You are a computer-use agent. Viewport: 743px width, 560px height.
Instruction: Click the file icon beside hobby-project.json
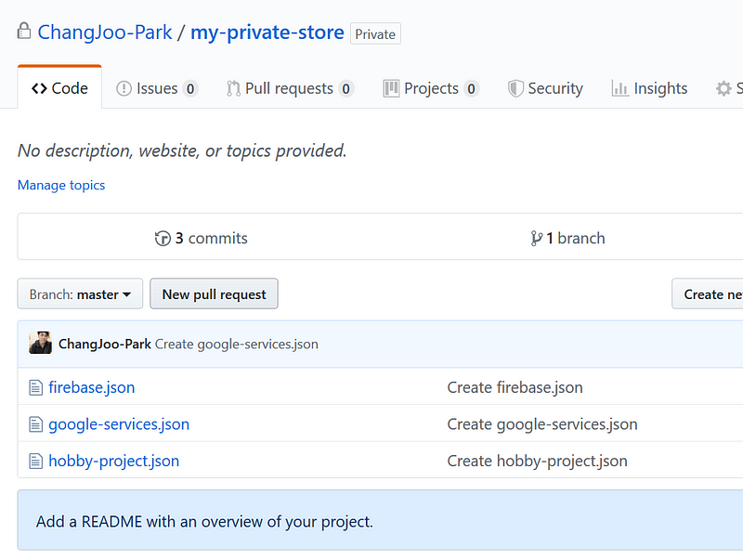tap(34, 460)
